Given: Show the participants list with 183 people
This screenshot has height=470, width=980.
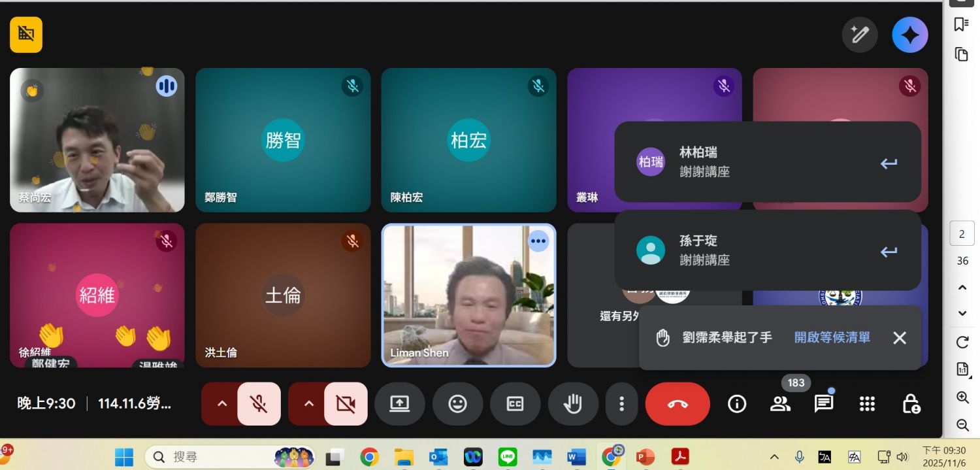Looking at the screenshot, I should coord(780,404).
